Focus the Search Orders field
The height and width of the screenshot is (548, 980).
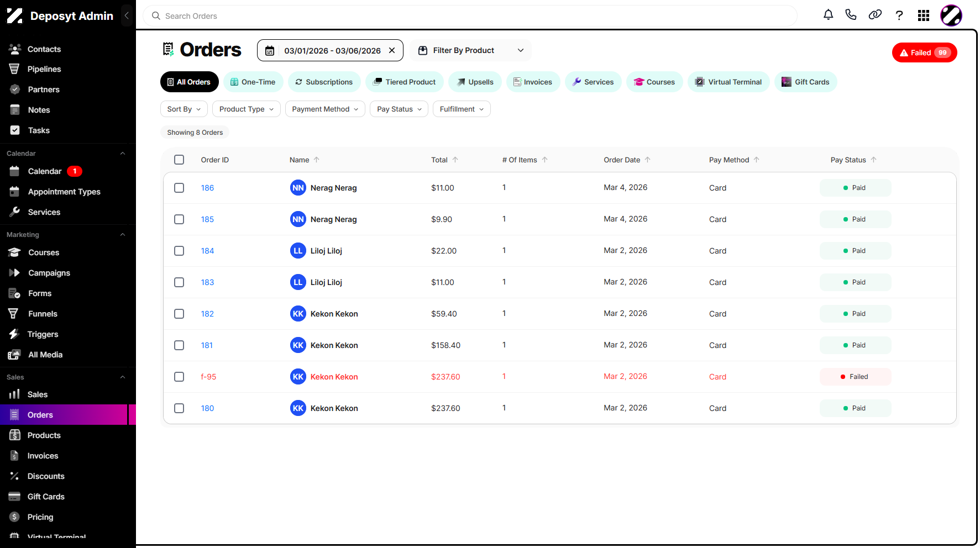pyautogui.click(x=470, y=16)
